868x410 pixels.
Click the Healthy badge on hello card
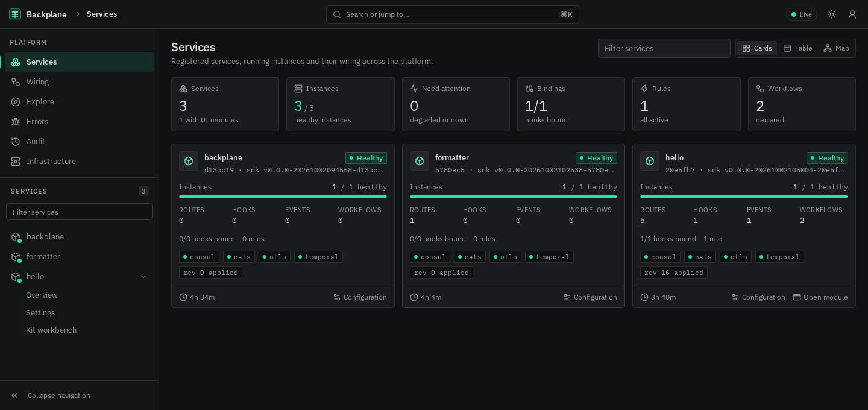827,158
